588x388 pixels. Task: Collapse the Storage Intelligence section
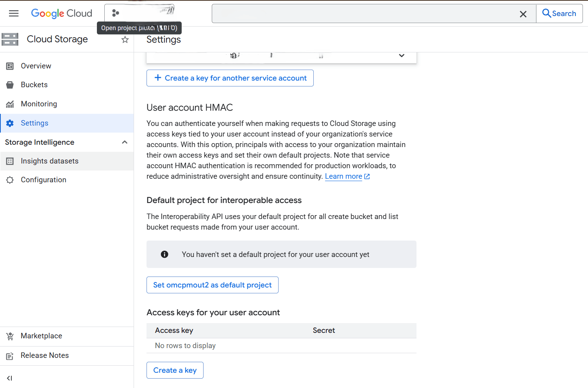tap(124, 142)
